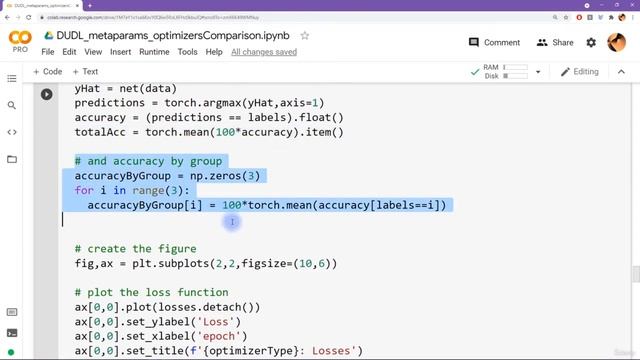640x360 pixels.
Task: Open the Colab account avatar
Action: pyautogui.click(x=616, y=42)
